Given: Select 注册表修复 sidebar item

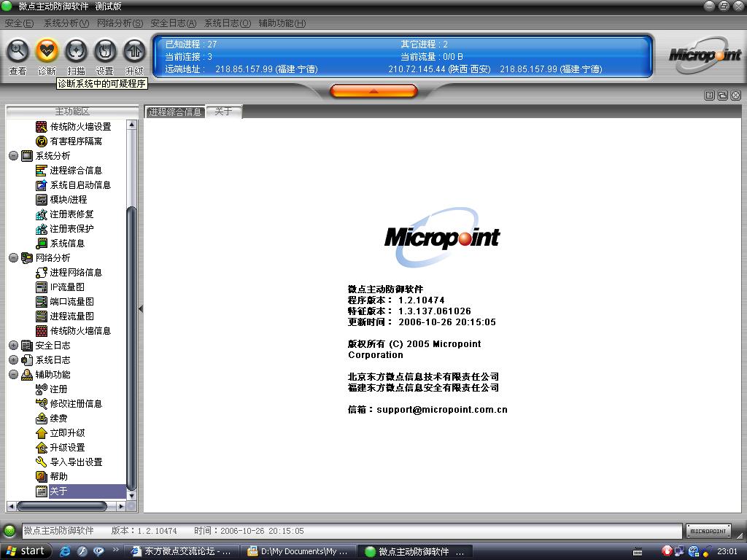Looking at the screenshot, I should [65, 214].
